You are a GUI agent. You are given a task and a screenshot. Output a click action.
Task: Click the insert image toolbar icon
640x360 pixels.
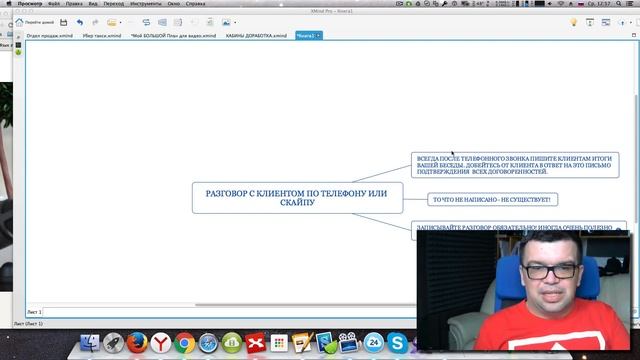(x=226, y=22)
